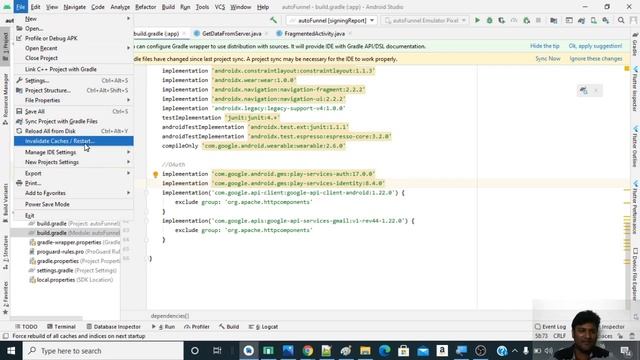
Task: Open the Refactor menu
Action: 146,7
